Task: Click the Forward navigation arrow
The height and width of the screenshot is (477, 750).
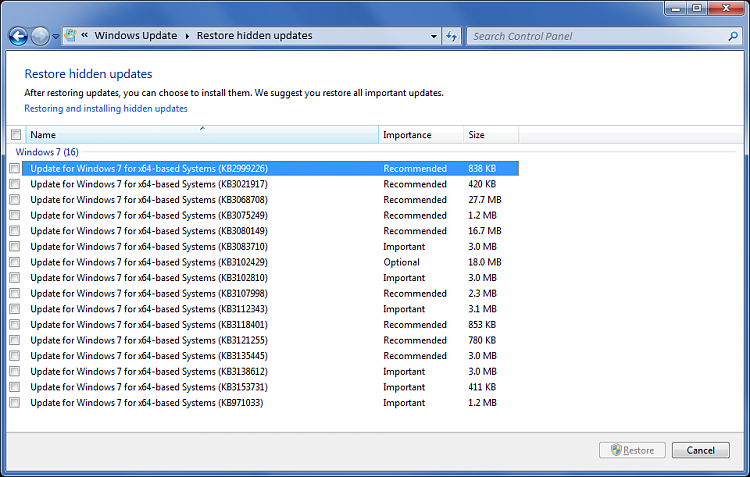Action: (x=40, y=36)
